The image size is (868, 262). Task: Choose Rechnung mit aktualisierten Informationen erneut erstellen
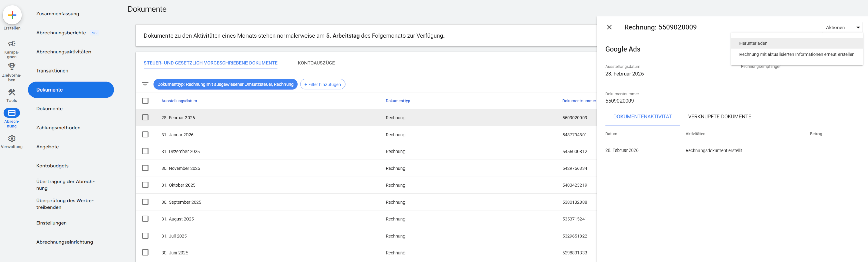tap(797, 54)
